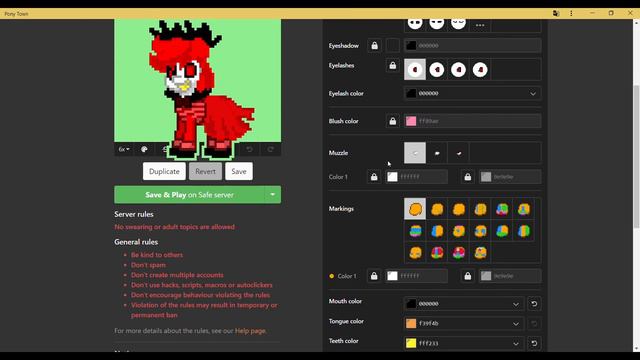Image resolution: width=640 pixels, height=360 pixels.
Task: Click the redo arrow under the pony preview
Action: point(270,149)
